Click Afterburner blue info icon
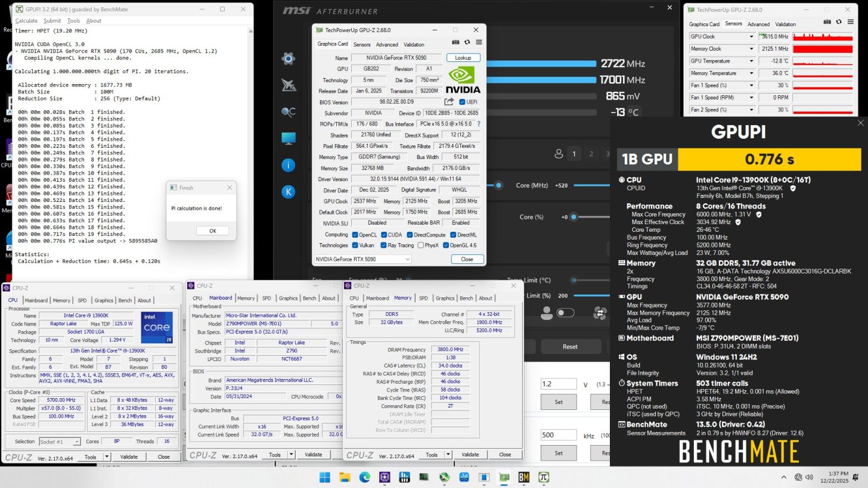 pyautogui.click(x=289, y=165)
